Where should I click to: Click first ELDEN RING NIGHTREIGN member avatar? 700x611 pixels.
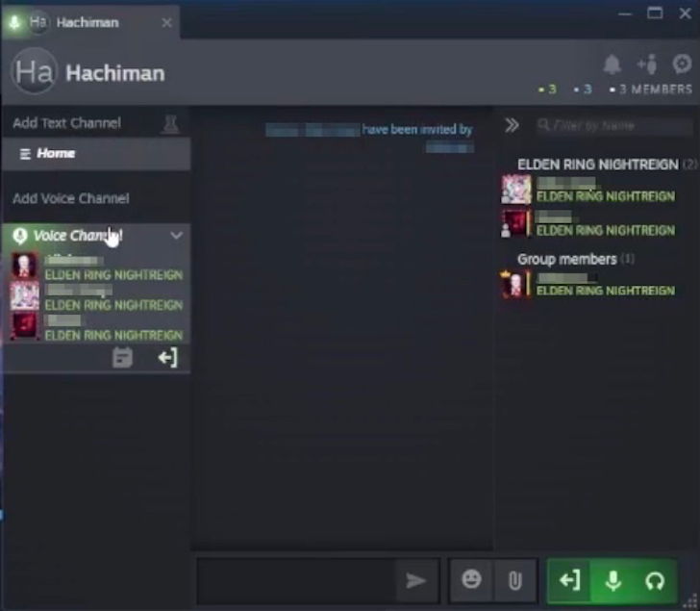(x=516, y=190)
